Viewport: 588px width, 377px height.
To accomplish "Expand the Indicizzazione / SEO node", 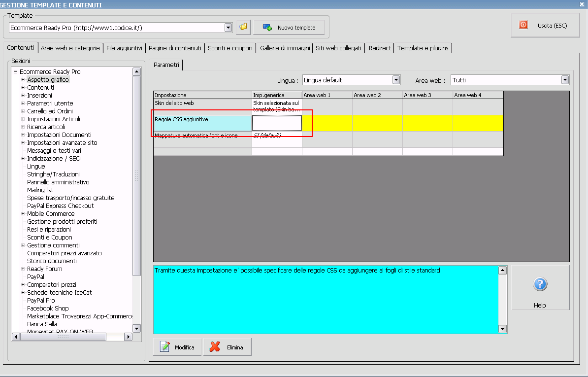I will [23, 158].
